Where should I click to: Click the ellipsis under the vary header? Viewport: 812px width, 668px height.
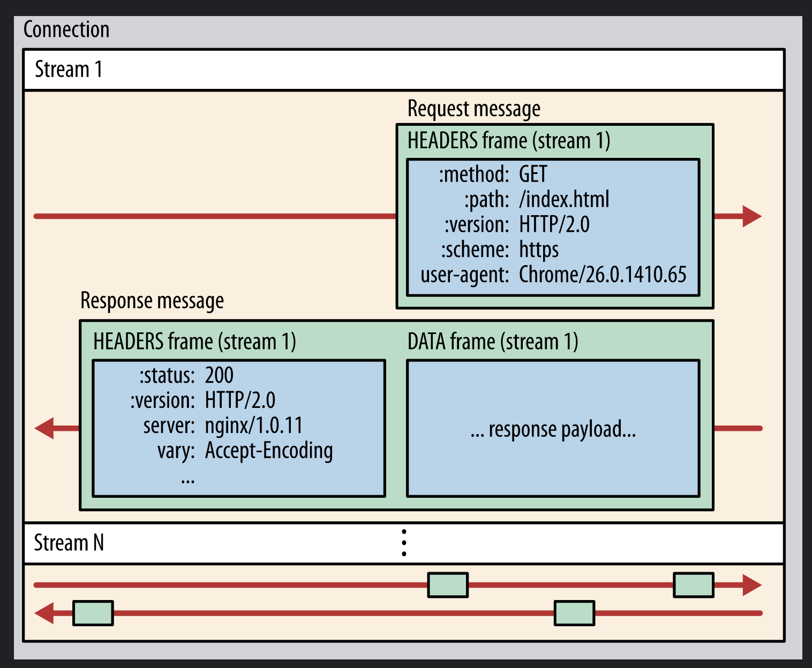pos(188,481)
